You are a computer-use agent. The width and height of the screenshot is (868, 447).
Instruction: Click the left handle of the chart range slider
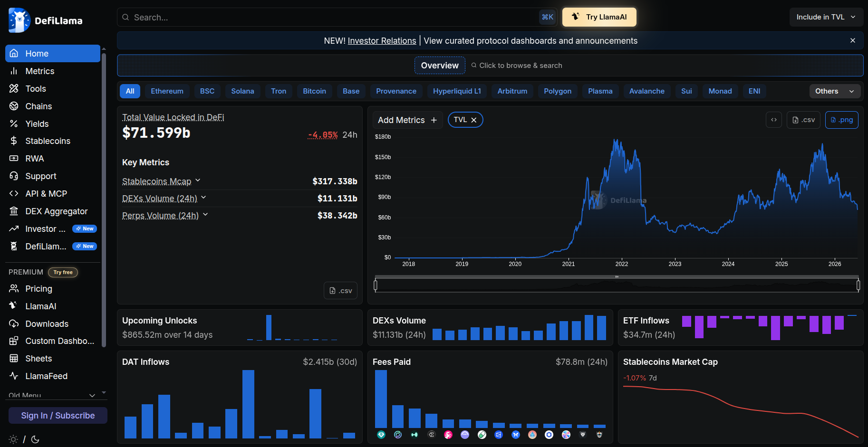(376, 285)
